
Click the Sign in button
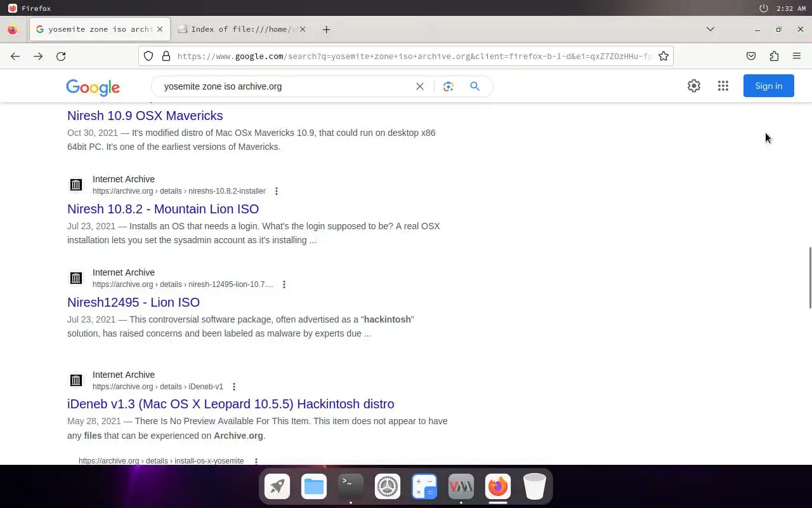click(x=768, y=86)
